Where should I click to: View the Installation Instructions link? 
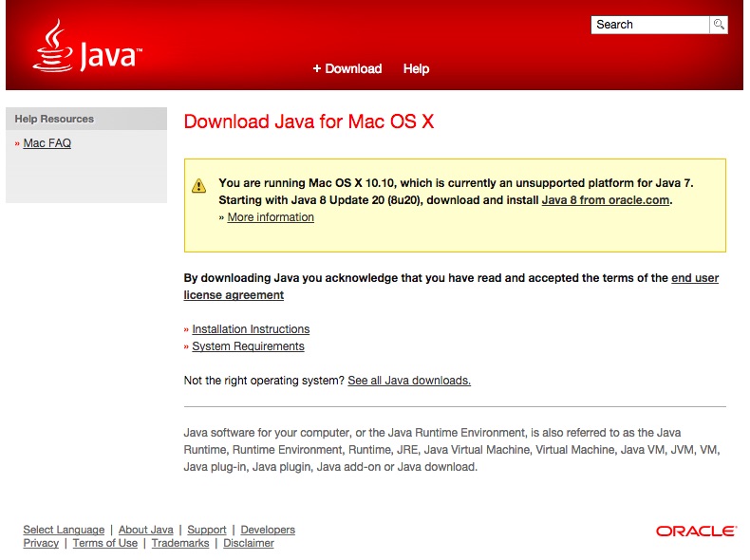point(251,329)
